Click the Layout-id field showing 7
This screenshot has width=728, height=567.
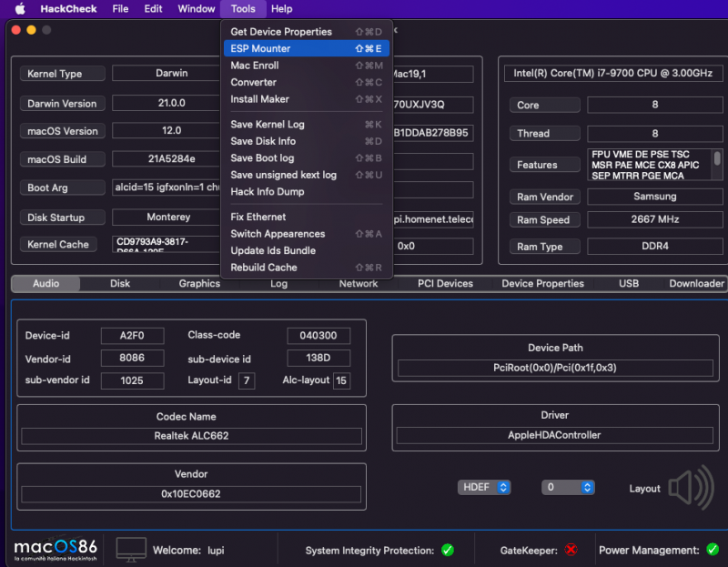pos(247,380)
